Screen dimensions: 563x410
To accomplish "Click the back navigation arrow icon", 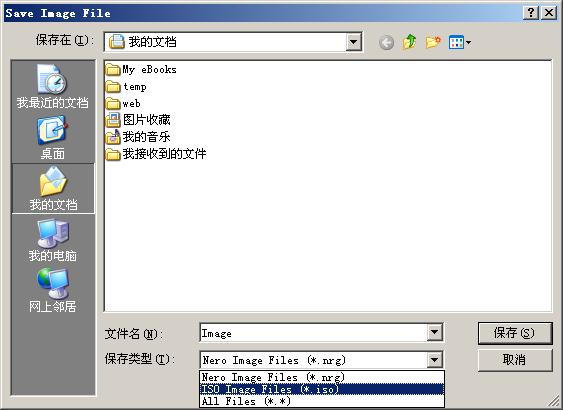I will [386, 43].
